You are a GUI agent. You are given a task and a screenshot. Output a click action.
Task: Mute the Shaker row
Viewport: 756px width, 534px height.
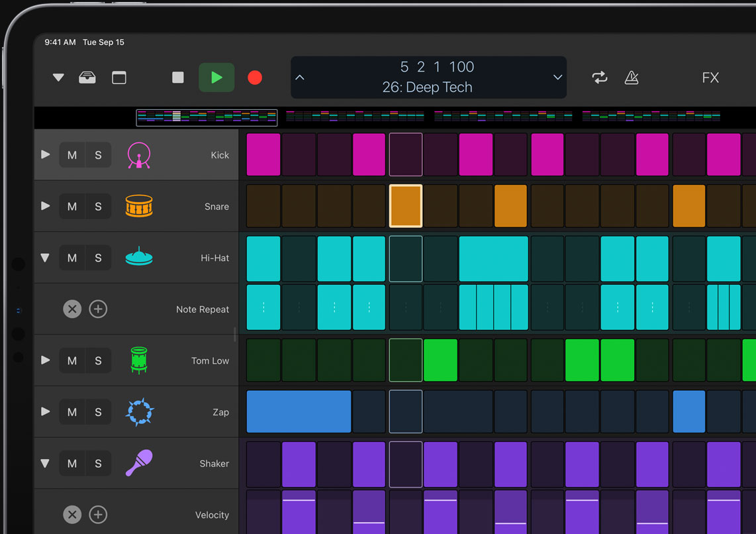click(72, 463)
